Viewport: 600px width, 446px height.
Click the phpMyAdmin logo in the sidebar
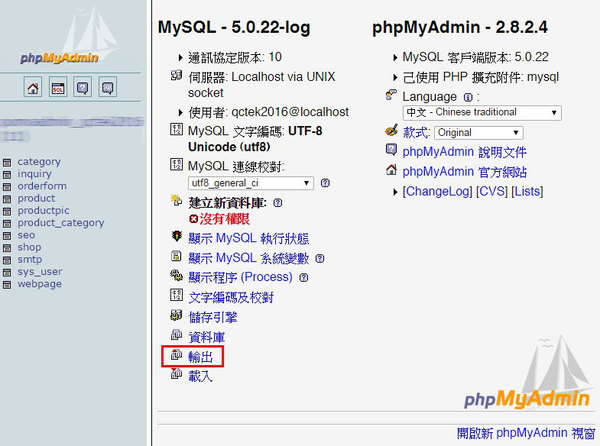pos(59,57)
